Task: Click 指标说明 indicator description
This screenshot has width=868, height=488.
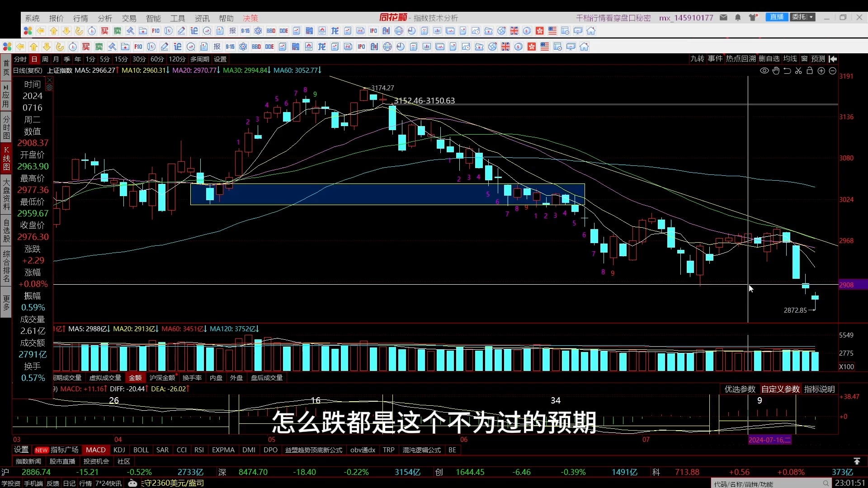Action: point(819,389)
